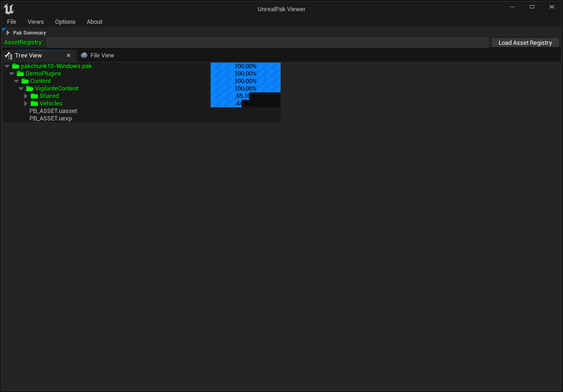Viewport: 563px width, 392px height.
Task: Click the Vehicles percentage size bar
Action: pyautogui.click(x=246, y=104)
